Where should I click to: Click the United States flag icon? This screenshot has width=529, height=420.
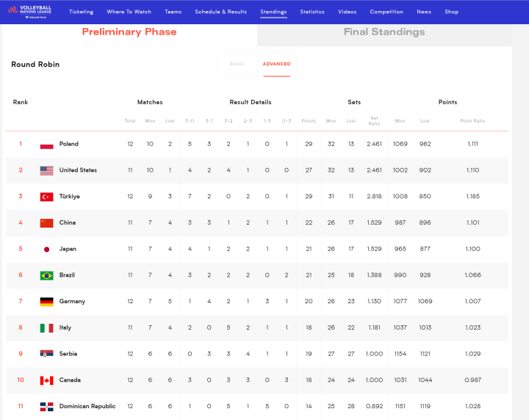46,170
